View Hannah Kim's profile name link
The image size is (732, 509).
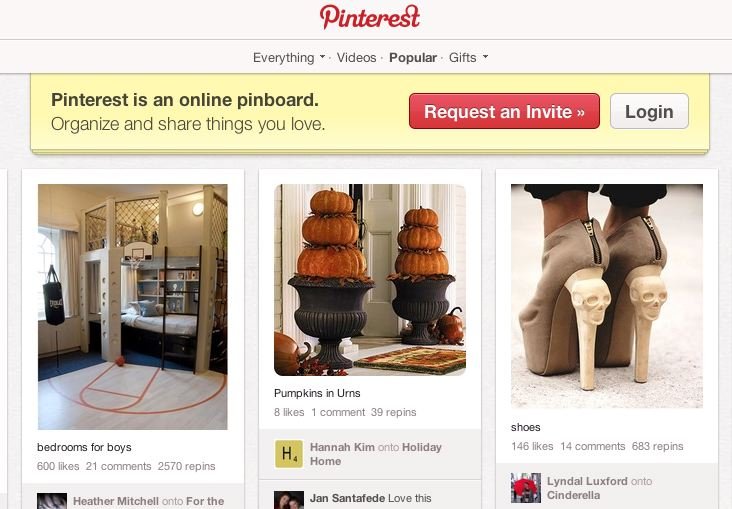coord(342,447)
